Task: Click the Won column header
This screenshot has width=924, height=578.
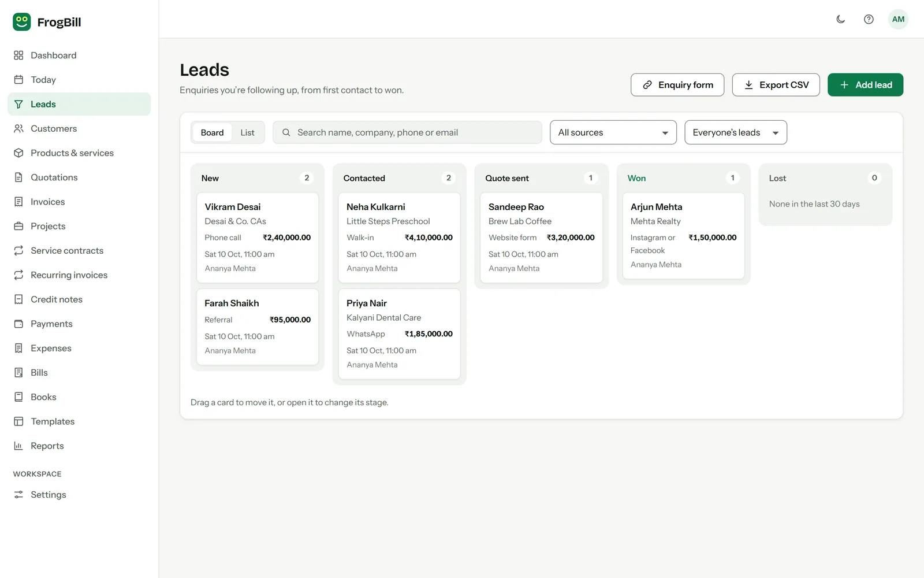Action: click(636, 178)
